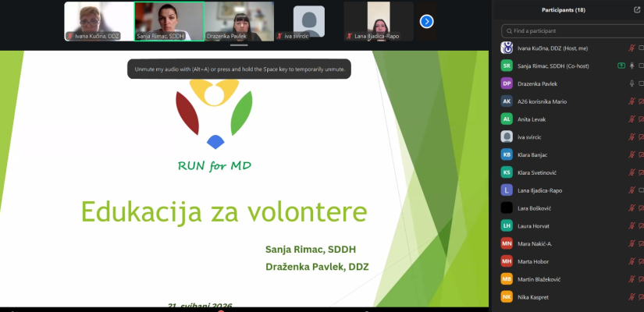Click Nika Kaspret's muted microphone icon
The image size is (644, 312).
632,297
